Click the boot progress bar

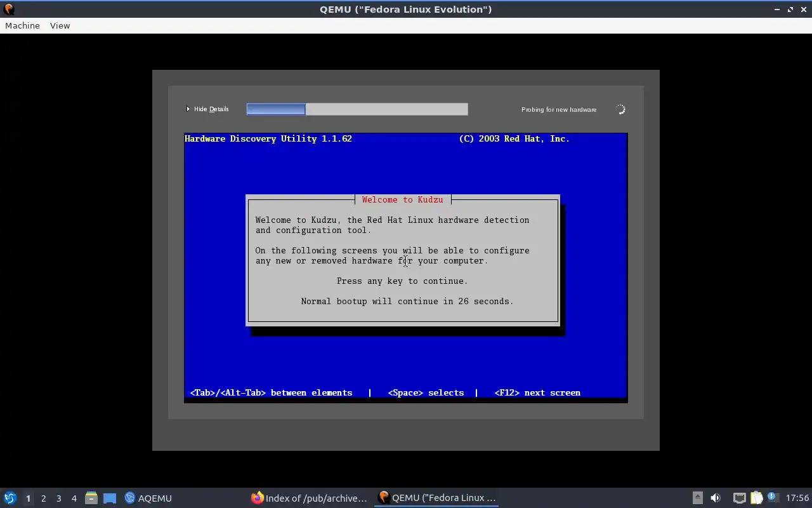point(357,109)
